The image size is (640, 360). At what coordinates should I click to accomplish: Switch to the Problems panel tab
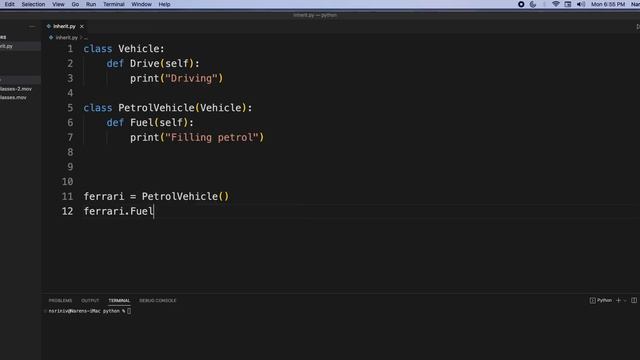[60, 300]
